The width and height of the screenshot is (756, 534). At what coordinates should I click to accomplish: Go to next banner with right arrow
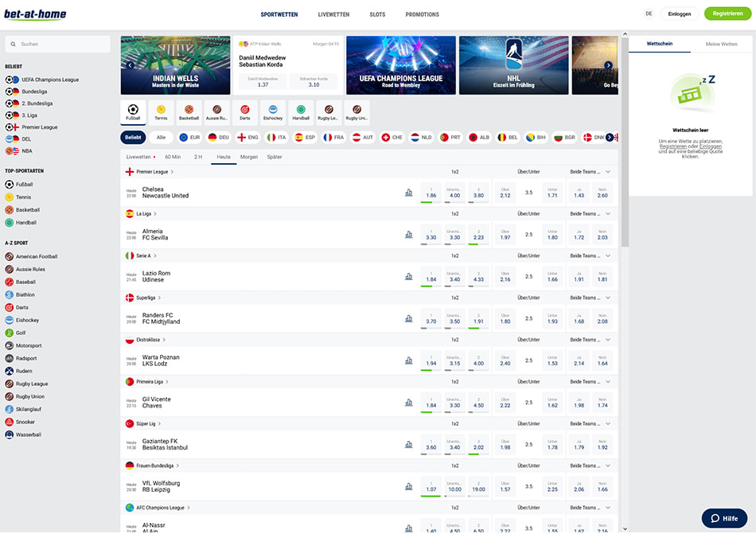coord(609,65)
